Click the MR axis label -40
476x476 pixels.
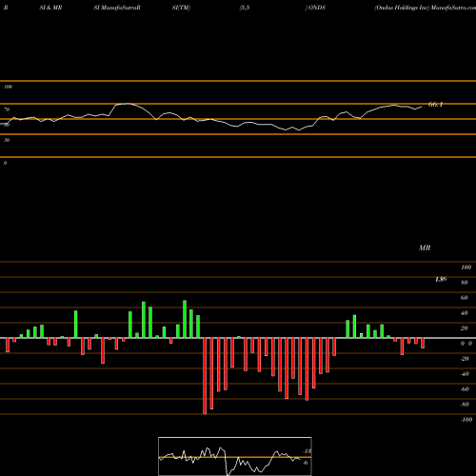(x=465, y=374)
